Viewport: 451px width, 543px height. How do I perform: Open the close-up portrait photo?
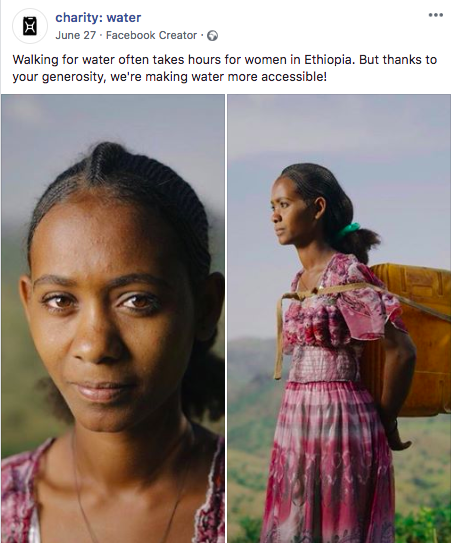[x=113, y=319]
